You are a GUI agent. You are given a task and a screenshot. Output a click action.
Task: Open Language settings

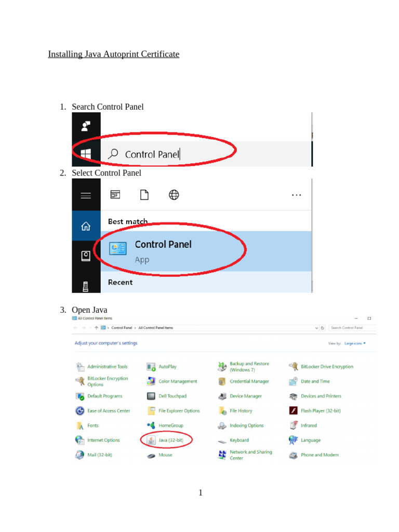pos(304,440)
